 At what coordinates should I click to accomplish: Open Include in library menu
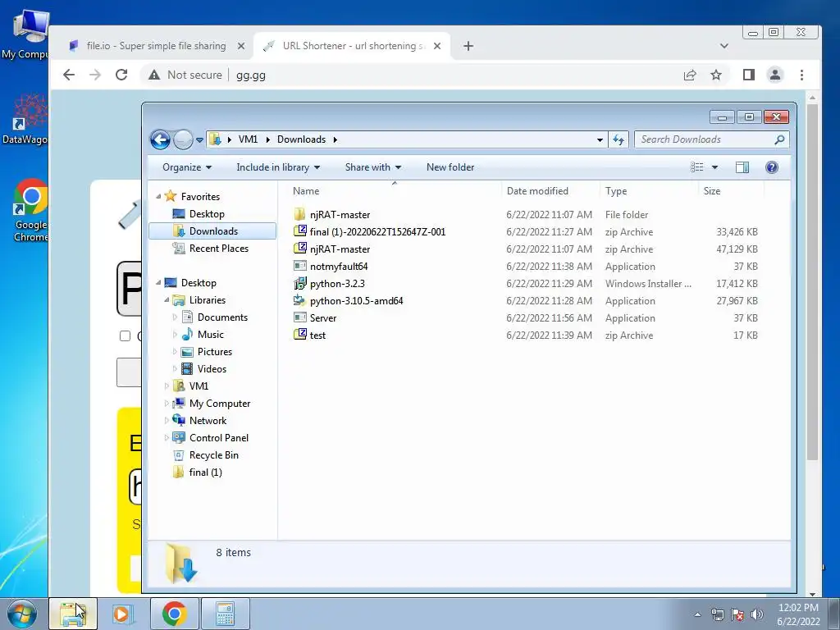point(278,167)
